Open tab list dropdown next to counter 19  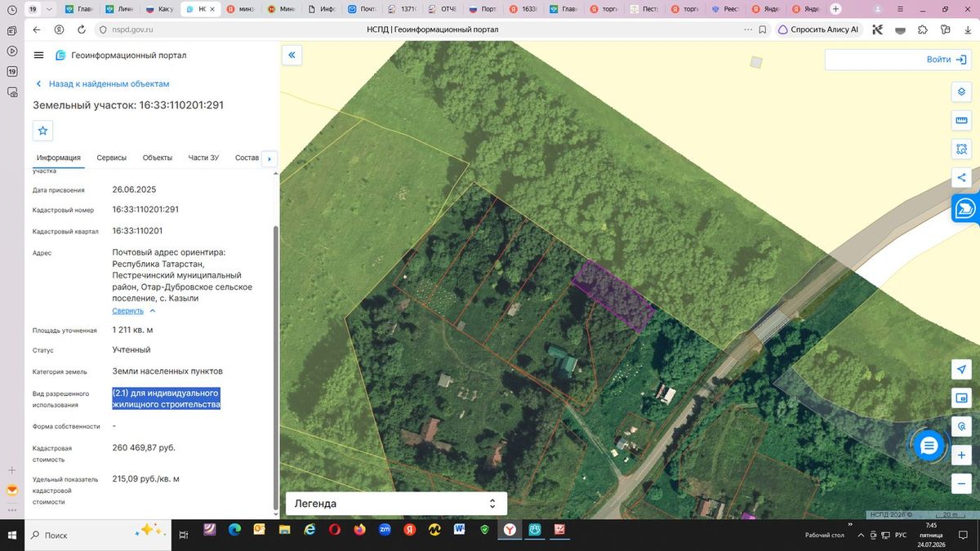[51, 9]
